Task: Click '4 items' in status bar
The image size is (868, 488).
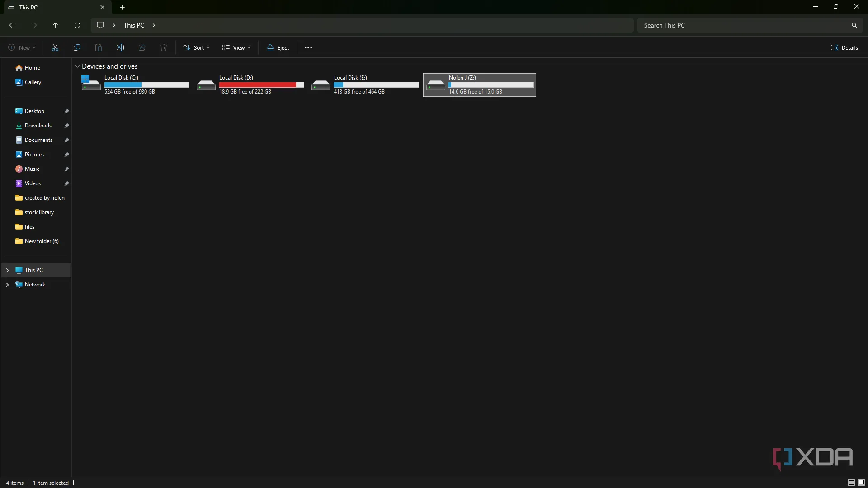Action: point(14,483)
